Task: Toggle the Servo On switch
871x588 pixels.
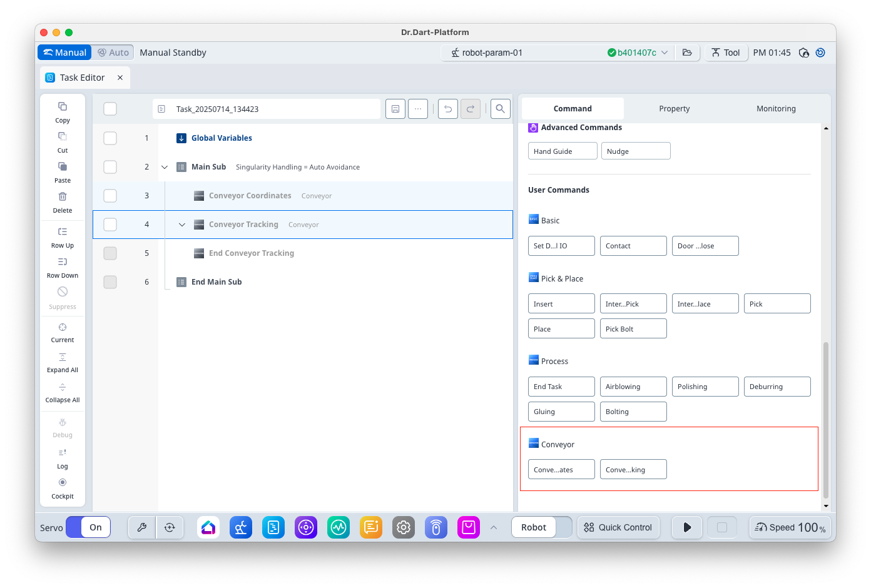Action: (88, 527)
